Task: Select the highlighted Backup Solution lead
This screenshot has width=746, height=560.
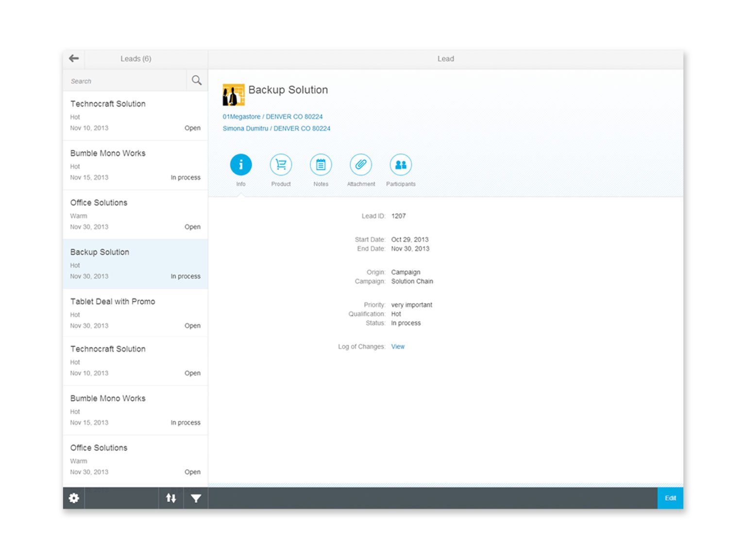Action: pos(136,264)
